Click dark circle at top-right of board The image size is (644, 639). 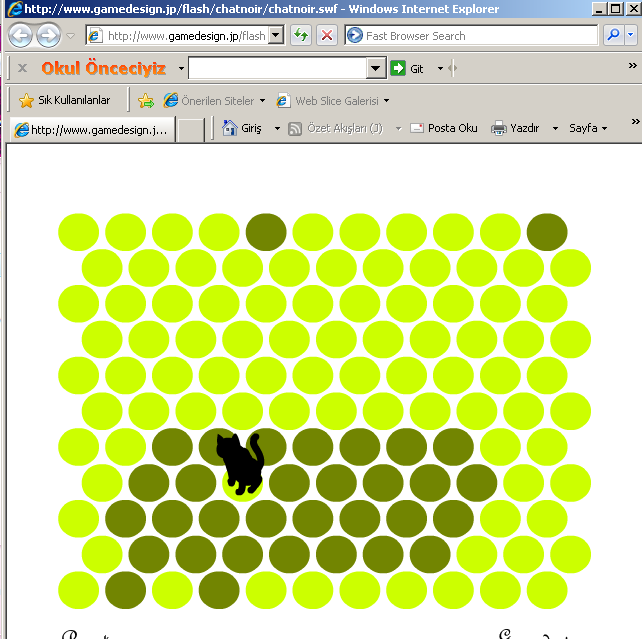547,232
